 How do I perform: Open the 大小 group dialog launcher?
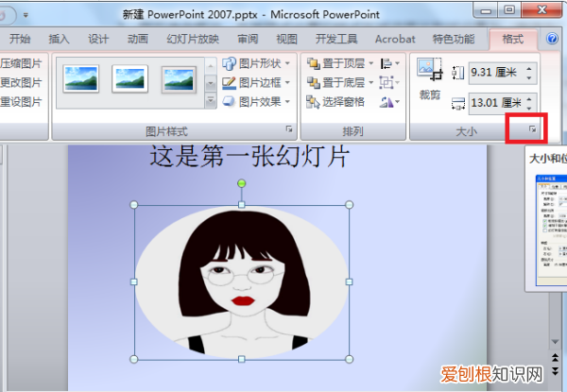coord(532,129)
